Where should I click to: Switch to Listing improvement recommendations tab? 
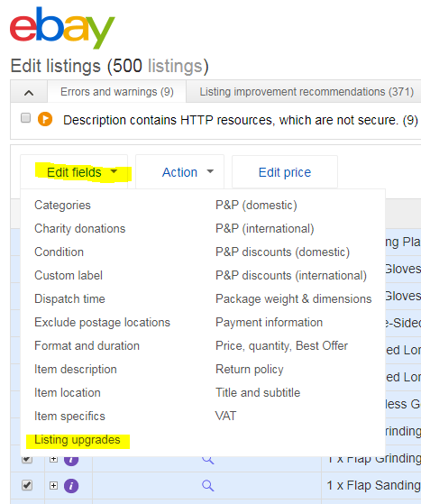coord(307,92)
